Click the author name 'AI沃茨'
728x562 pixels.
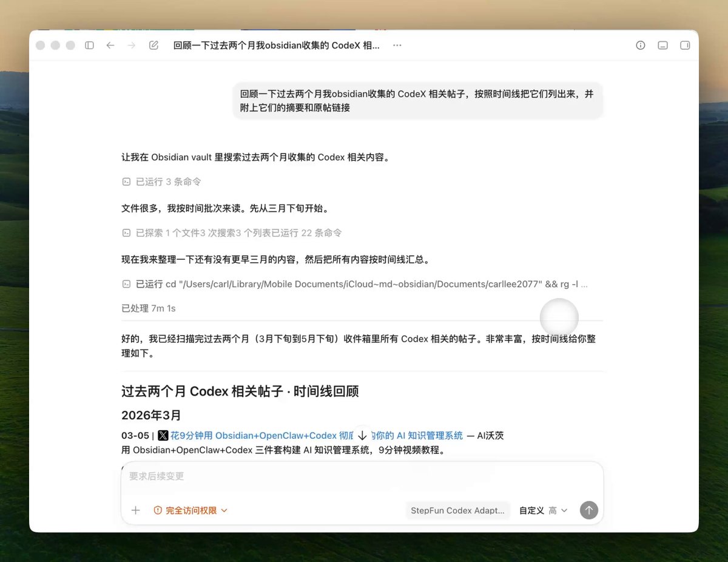coord(490,436)
